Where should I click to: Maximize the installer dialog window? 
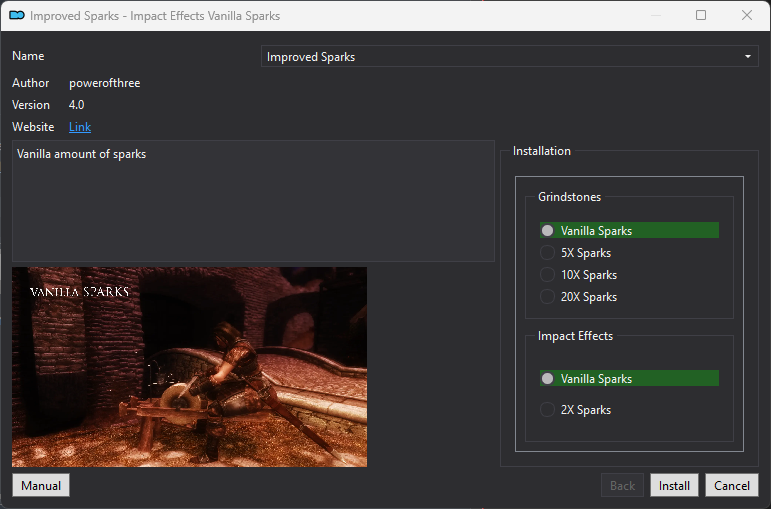pyautogui.click(x=701, y=16)
